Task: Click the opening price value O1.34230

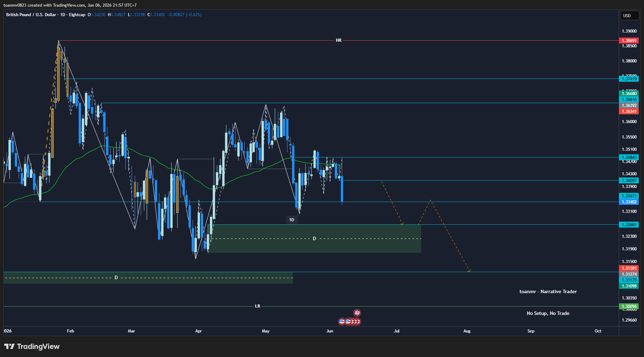Action: (x=97, y=15)
